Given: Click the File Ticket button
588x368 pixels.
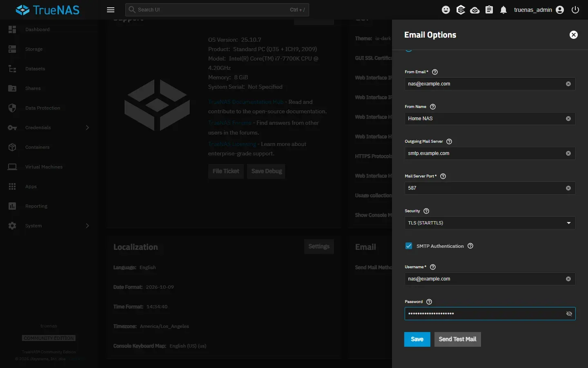Looking at the screenshot, I should 226,171.
